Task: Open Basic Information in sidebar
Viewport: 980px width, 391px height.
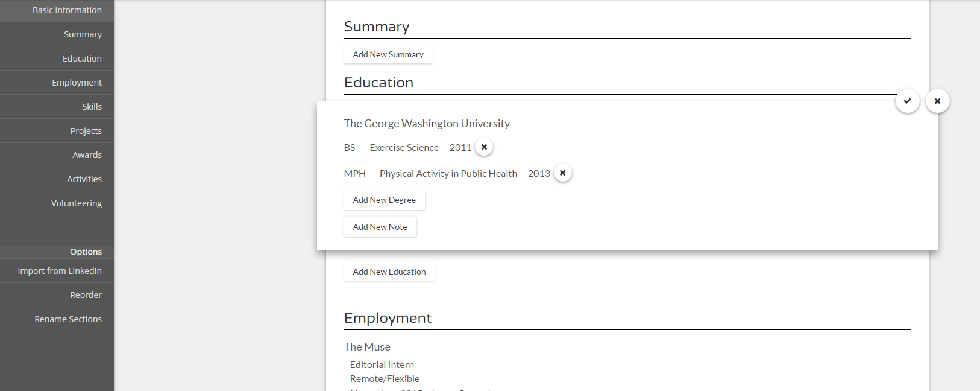Action: tap(57, 11)
